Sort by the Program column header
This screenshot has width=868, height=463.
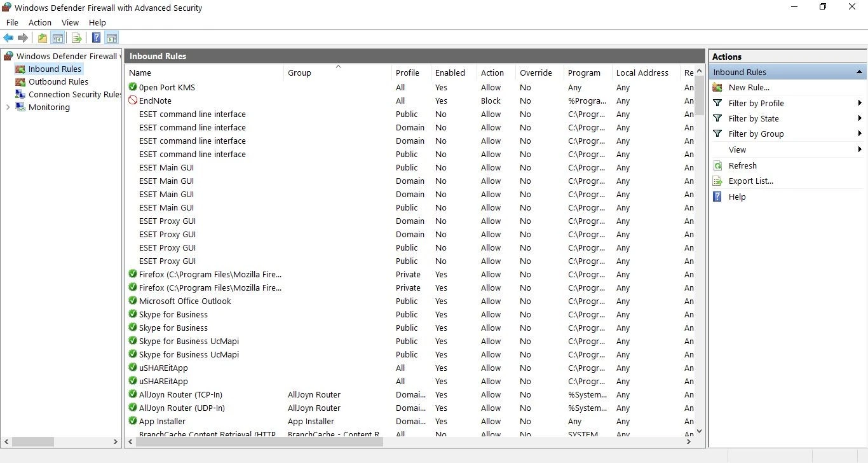[x=588, y=73]
